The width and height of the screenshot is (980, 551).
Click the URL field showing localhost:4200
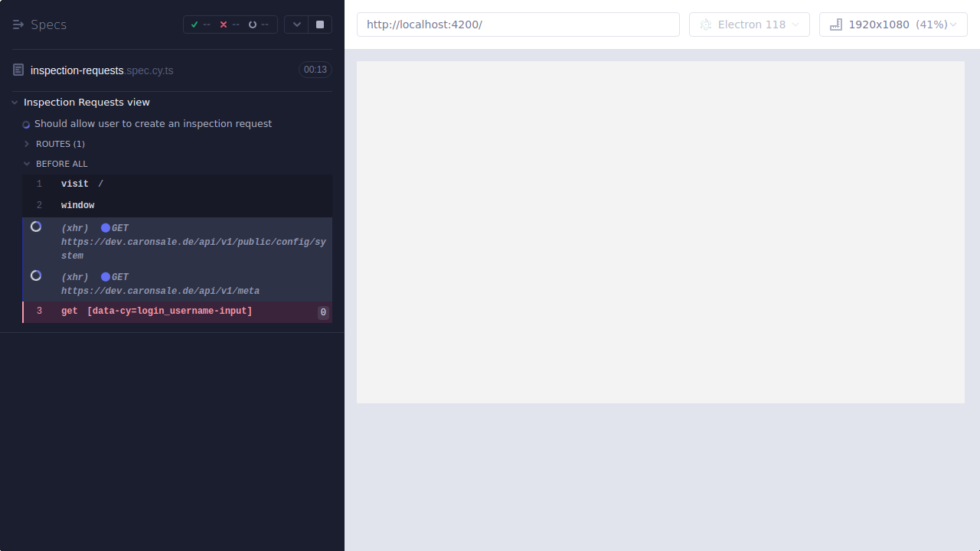pos(518,24)
